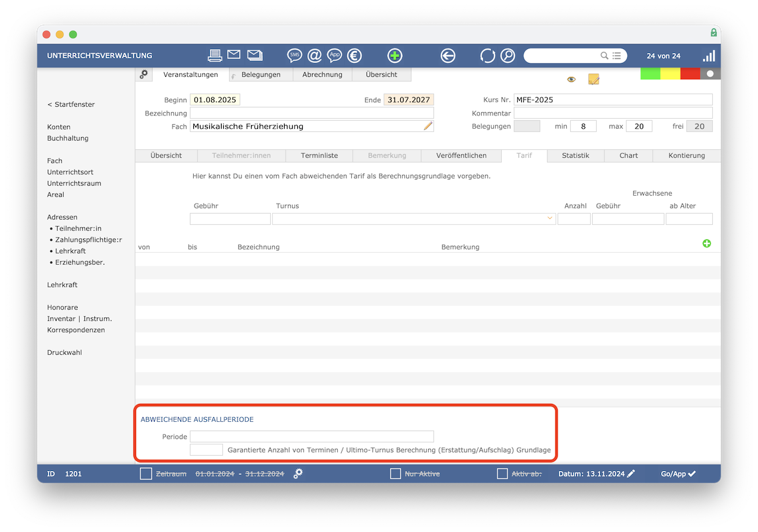Click the Beginn date field
This screenshot has width=758, height=532.
click(x=215, y=100)
